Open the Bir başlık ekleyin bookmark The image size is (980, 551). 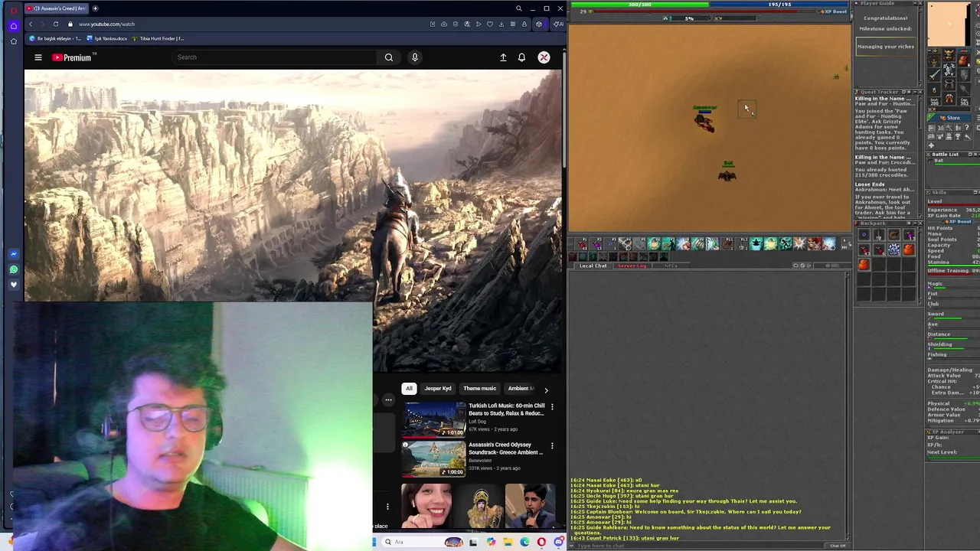click(x=55, y=38)
